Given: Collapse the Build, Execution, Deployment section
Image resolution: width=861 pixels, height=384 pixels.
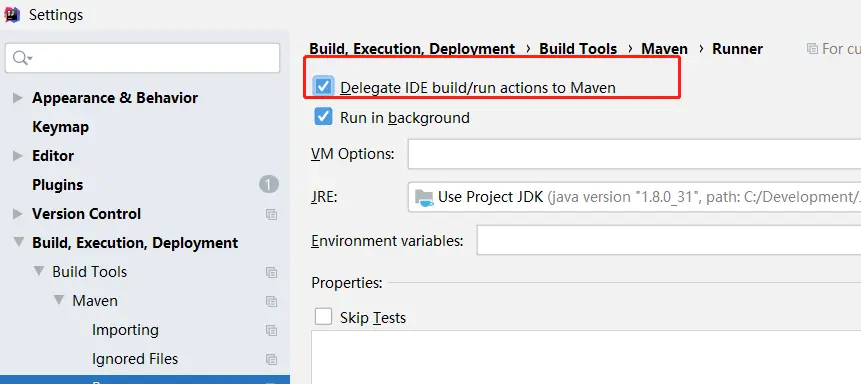Looking at the screenshot, I should pos(19,242).
